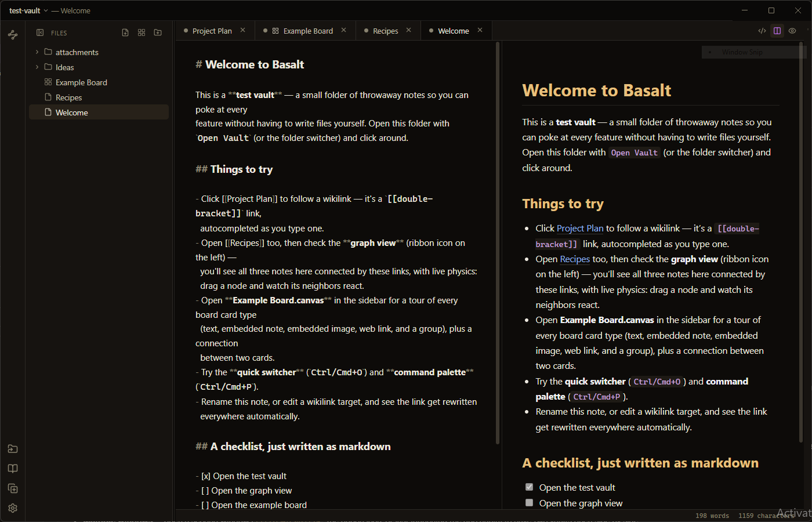Screen dimensions: 812x522
Task: Close the Recipes tab
Action: pyautogui.click(x=409, y=30)
